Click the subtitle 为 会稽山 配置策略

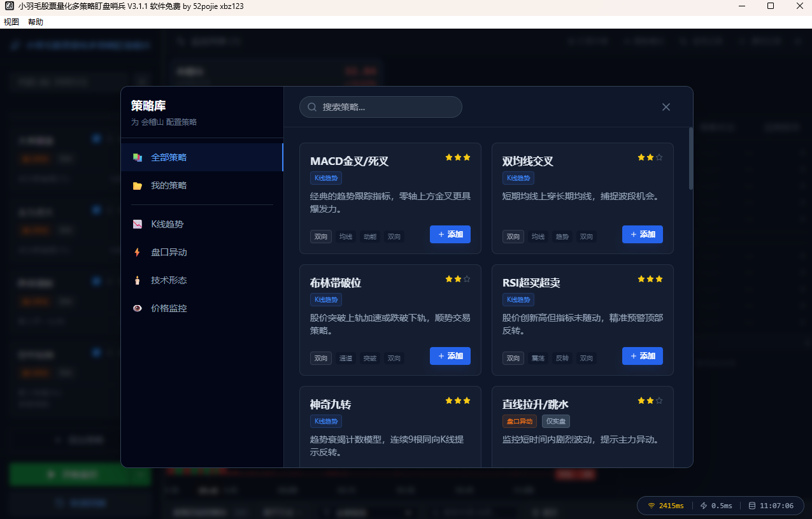[164, 122]
